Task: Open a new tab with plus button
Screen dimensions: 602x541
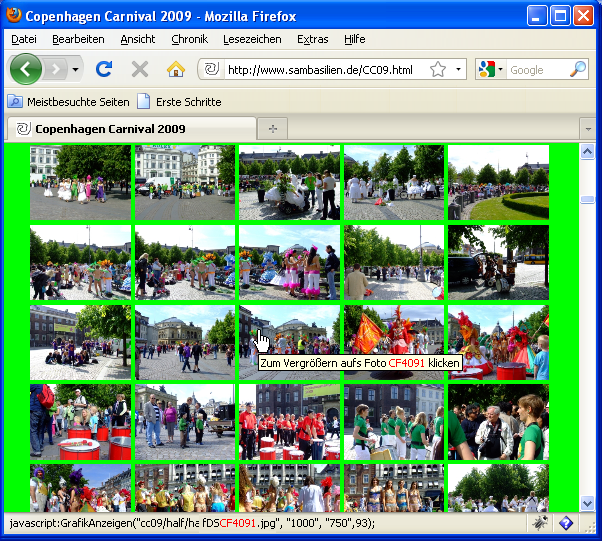Action: 272,128
